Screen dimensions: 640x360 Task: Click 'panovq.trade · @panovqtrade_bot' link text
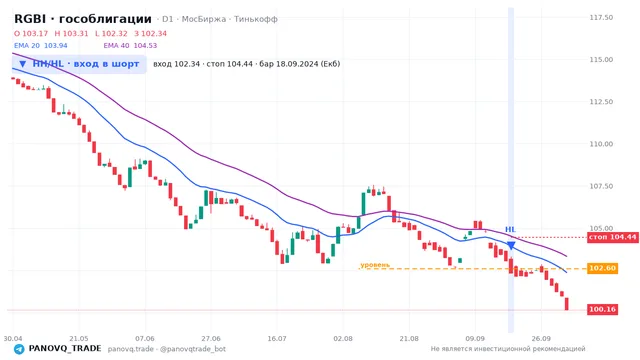click(167, 349)
